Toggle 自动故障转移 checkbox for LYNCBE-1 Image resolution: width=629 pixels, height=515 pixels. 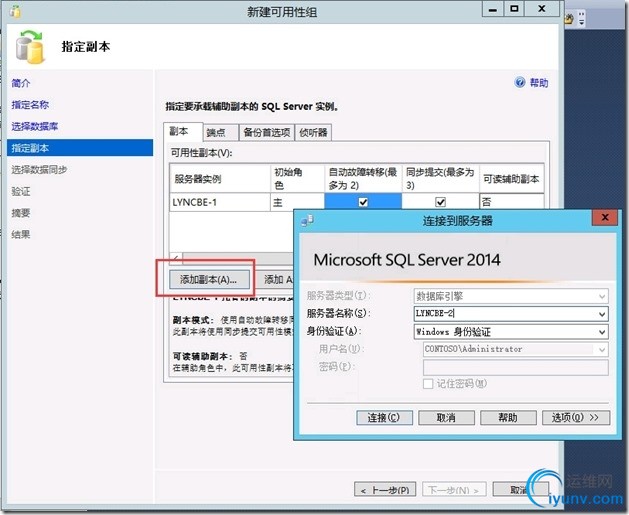point(363,202)
